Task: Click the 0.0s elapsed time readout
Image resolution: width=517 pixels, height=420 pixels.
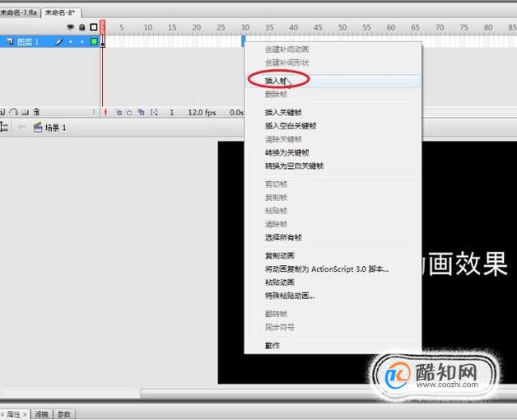Action: [236, 113]
